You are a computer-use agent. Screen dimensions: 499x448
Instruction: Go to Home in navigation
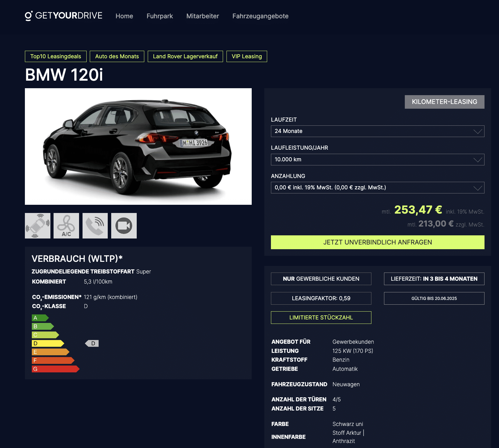(124, 16)
